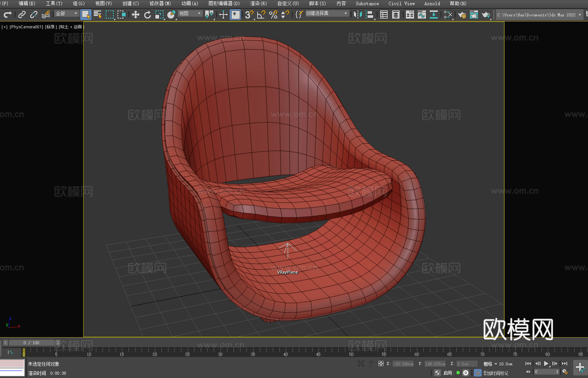Image resolution: width=588 pixels, height=378 pixels.
Task: Open the 渲染(R) menu
Action: point(258,3)
